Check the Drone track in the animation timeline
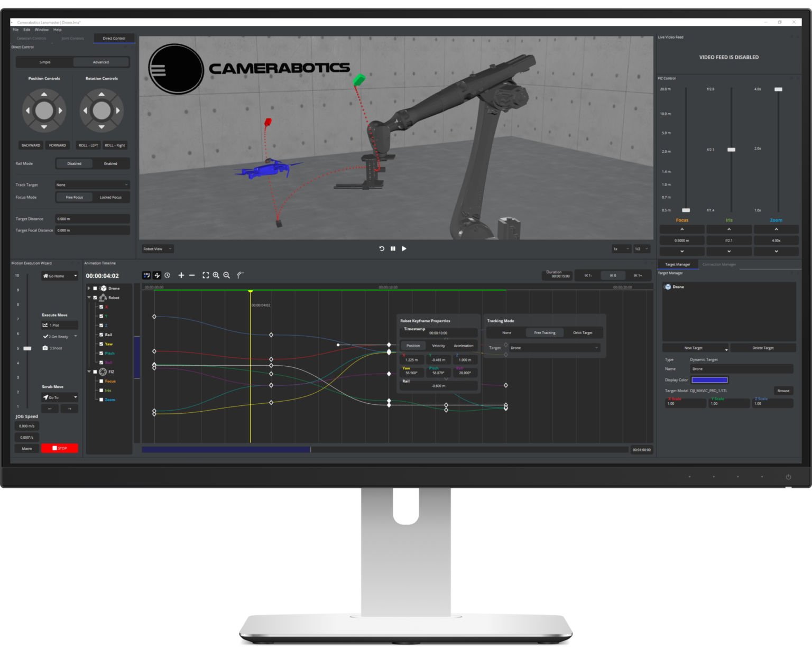Screen dimensions: 812x649 click(x=95, y=288)
